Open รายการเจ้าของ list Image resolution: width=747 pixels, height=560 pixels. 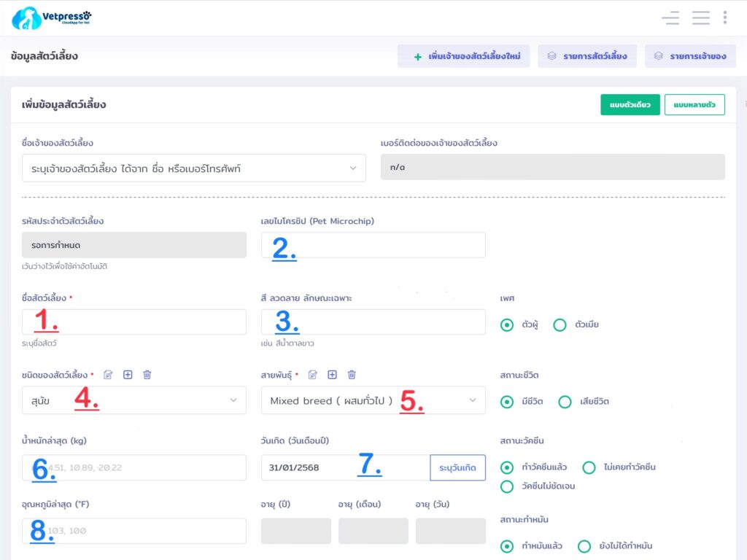[x=690, y=56]
